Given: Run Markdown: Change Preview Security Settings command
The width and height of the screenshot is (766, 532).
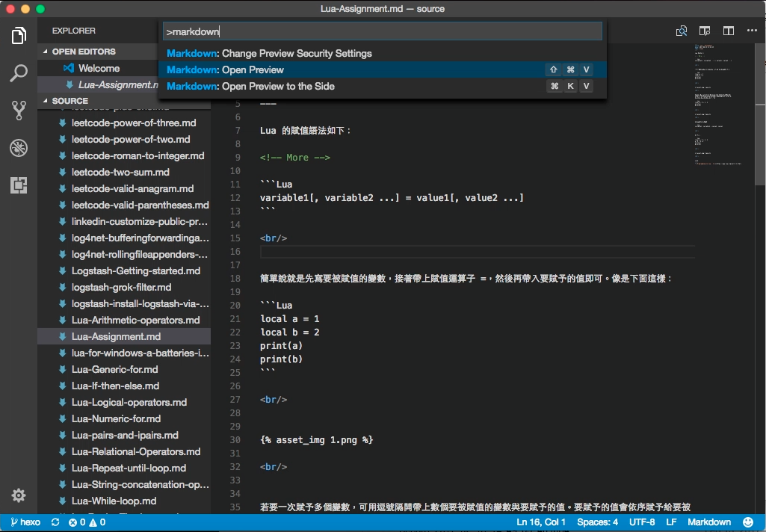Looking at the screenshot, I should [x=382, y=53].
